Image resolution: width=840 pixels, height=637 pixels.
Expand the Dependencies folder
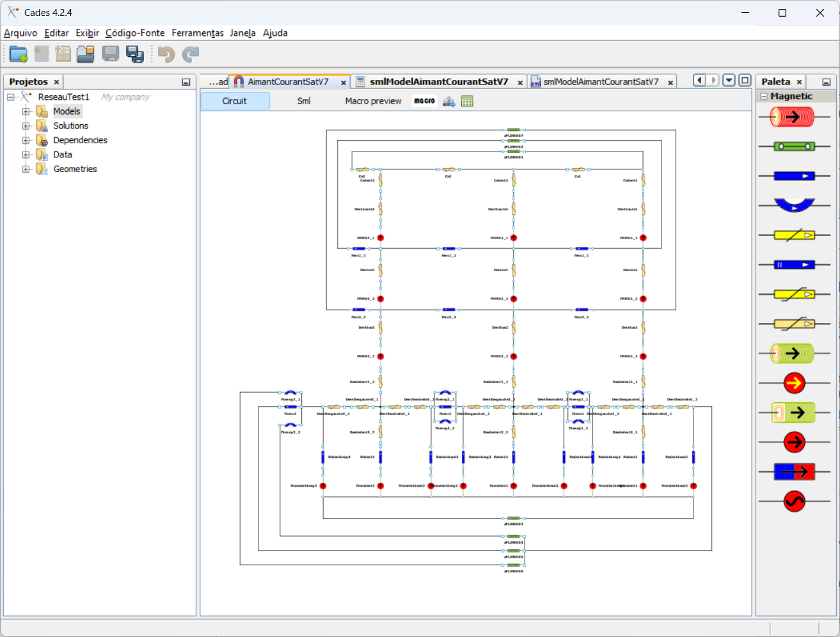tap(26, 140)
